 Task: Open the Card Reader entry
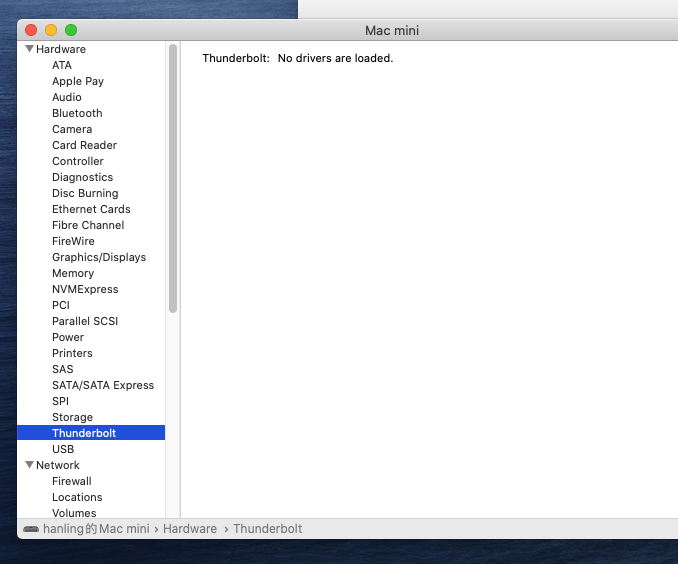[84, 145]
